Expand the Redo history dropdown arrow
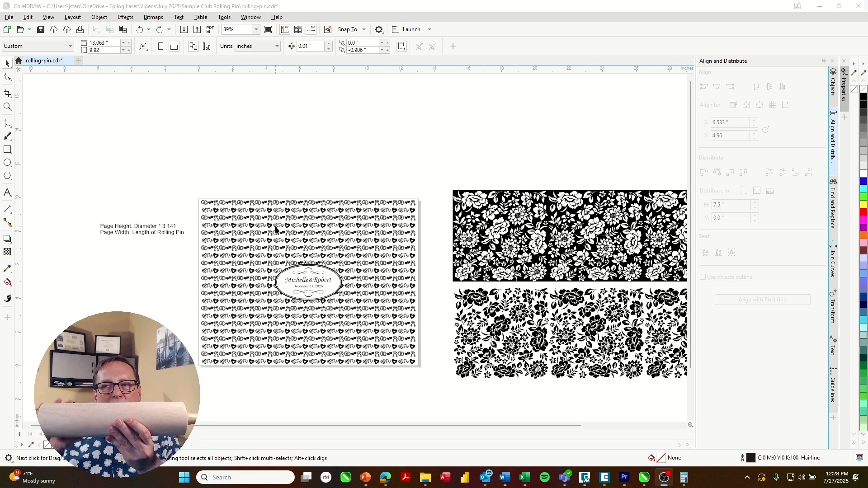 pos(169,29)
